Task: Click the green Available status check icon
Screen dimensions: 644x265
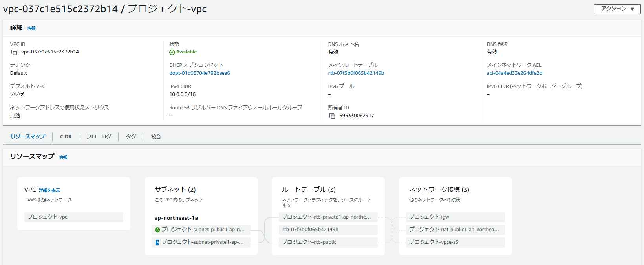Action: click(172, 52)
